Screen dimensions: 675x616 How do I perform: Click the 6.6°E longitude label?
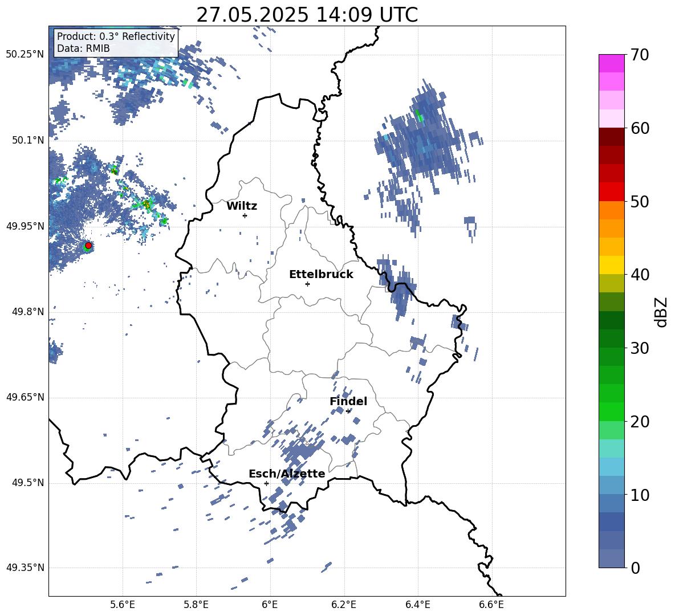click(491, 605)
